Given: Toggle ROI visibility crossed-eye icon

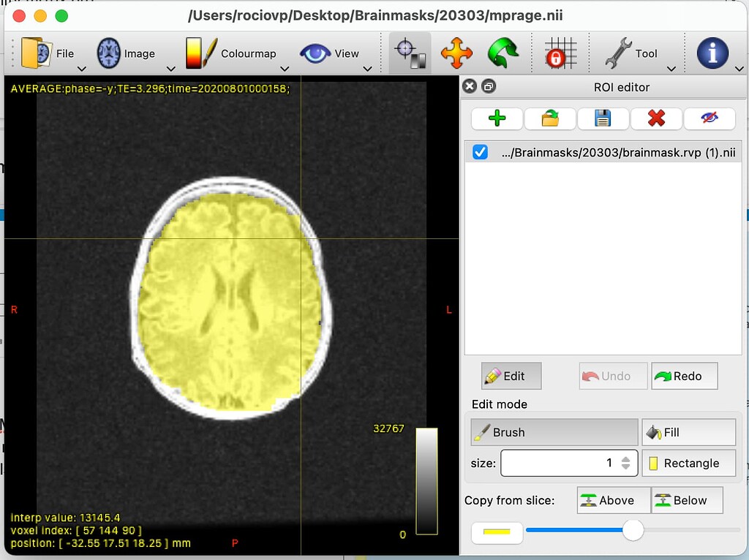Looking at the screenshot, I should click(710, 118).
